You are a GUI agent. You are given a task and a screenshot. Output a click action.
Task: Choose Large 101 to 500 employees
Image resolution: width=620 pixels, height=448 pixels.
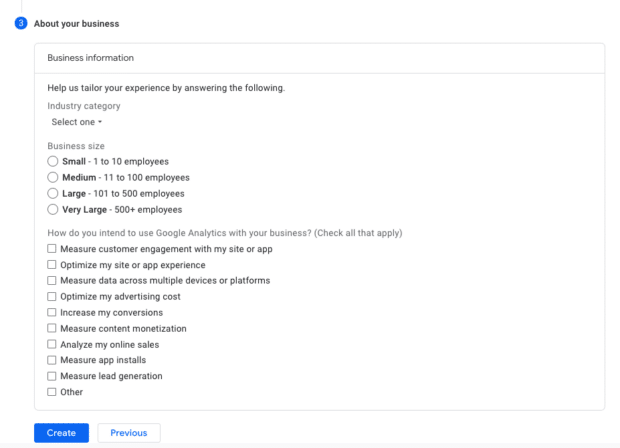(x=53, y=193)
